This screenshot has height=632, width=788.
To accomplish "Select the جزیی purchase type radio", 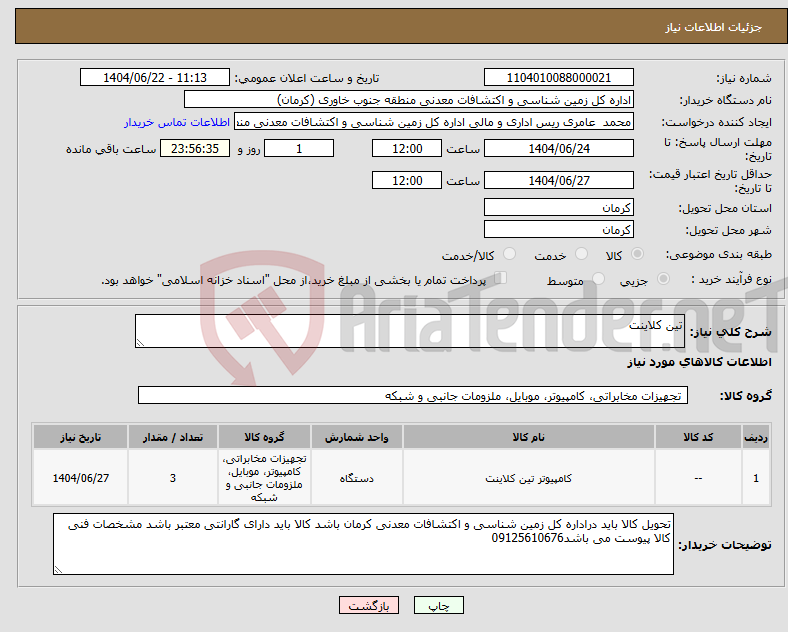I will (663, 279).
